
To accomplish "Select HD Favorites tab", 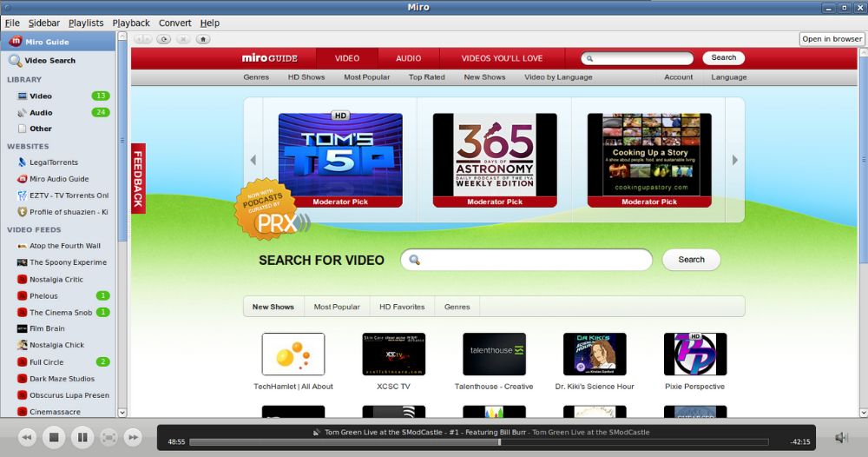I will coord(402,307).
